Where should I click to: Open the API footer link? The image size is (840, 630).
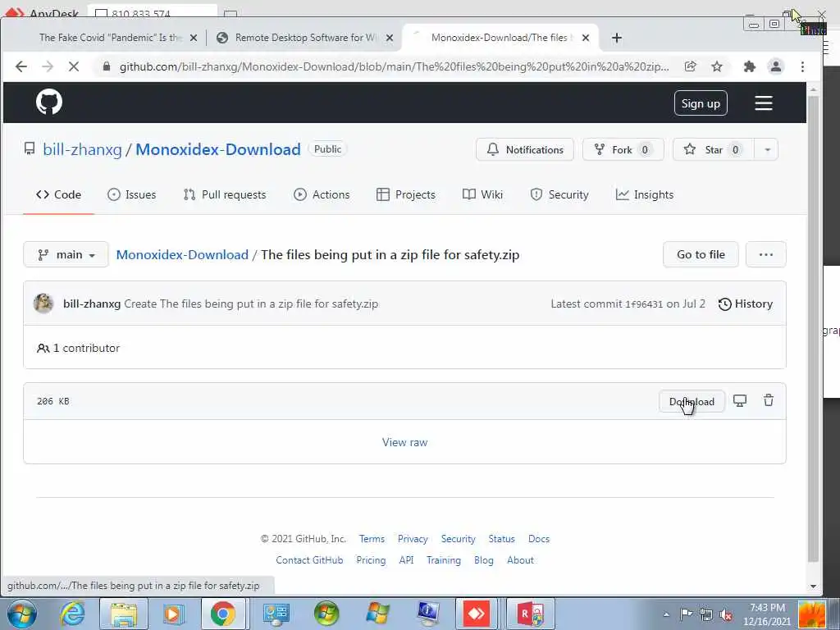406,559
